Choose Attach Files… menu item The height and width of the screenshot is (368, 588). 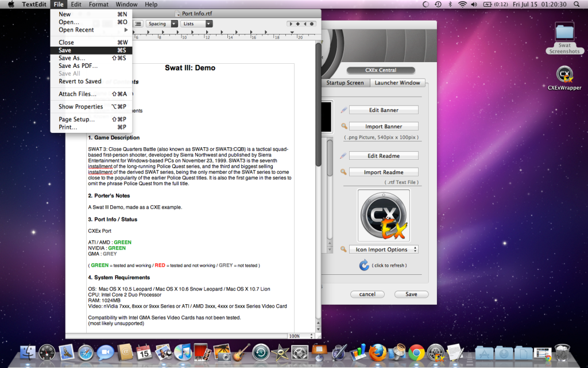tap(91, 94)
